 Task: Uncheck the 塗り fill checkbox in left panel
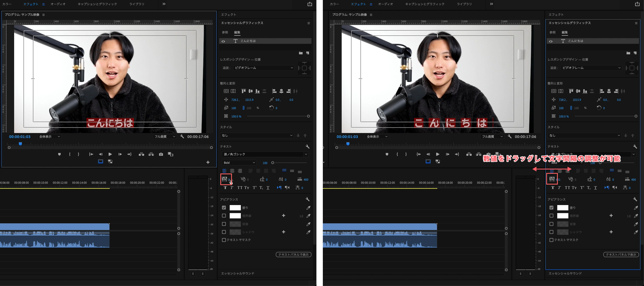pyautogui.click(x=224, y=207)
